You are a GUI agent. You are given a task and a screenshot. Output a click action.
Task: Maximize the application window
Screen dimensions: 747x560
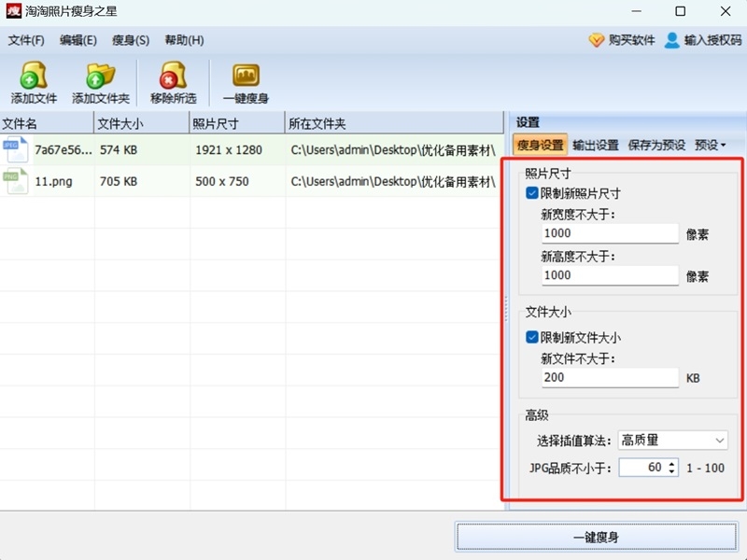[x=681, y=11]
